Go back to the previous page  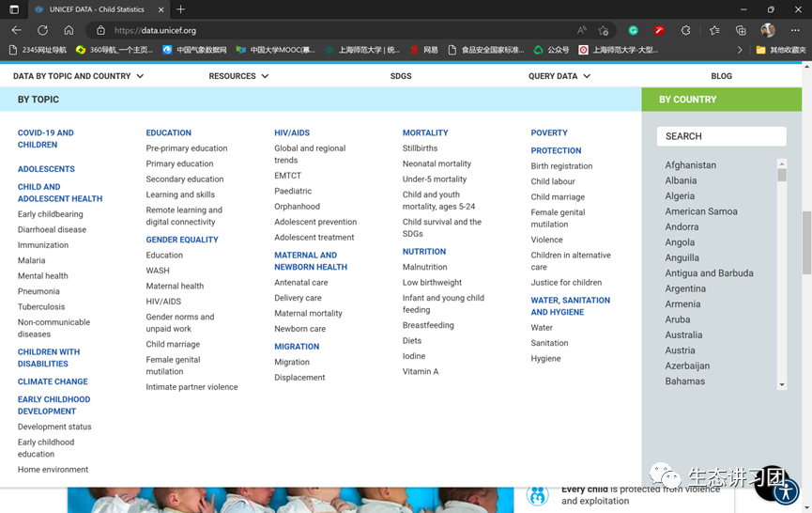(17, 31)
